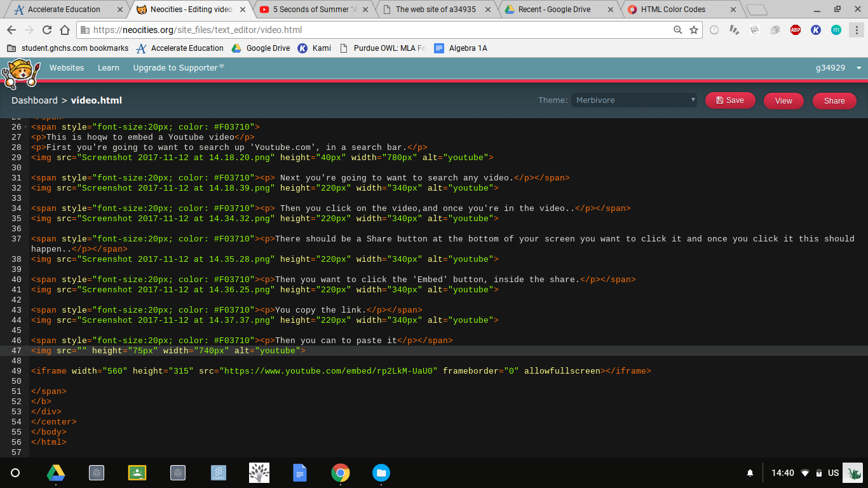Close the Accelerate Education tab
This screenshot has width=868, height=488.
(x=119, y=10)
